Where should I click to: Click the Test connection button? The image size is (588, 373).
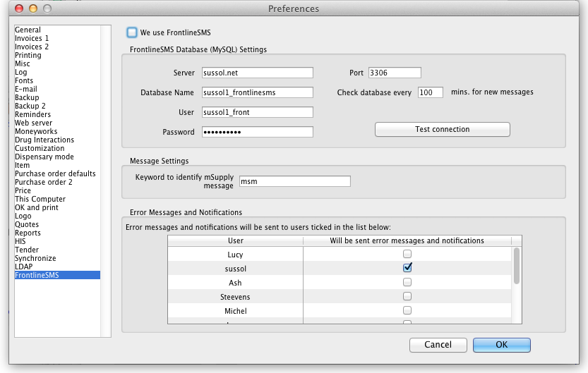[442, 130]
